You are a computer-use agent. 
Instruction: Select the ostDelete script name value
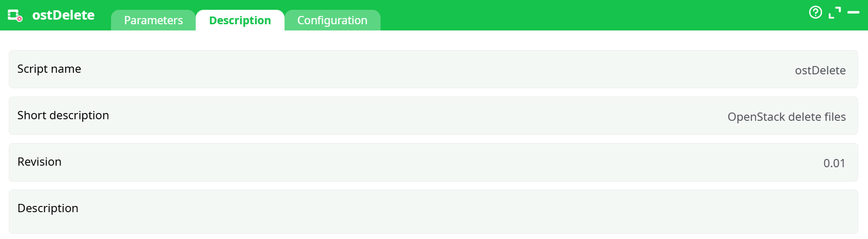[820, 71]
